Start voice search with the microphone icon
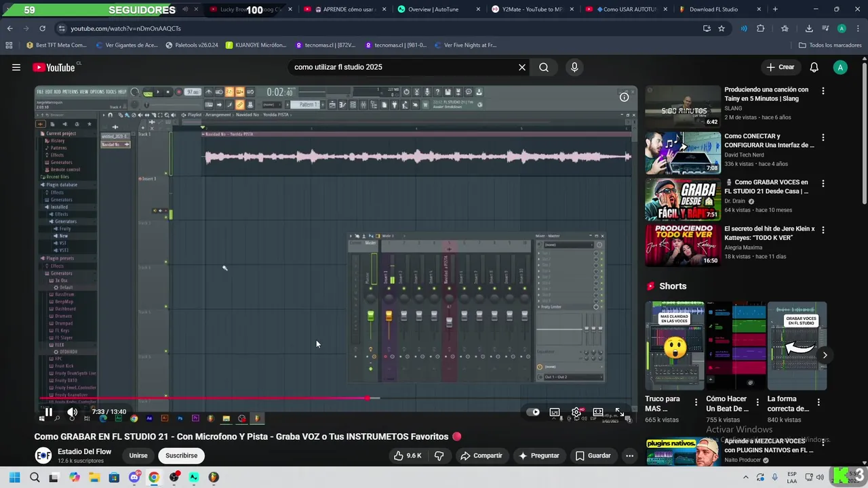The height and width of the screenshot is (488, 868). (574, 67)
